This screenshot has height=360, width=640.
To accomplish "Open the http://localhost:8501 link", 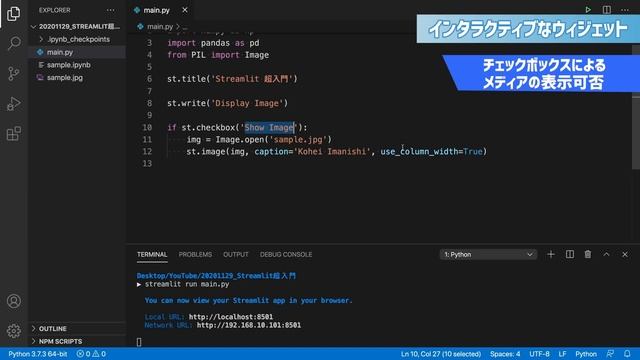I will click(x=231, y=317).
